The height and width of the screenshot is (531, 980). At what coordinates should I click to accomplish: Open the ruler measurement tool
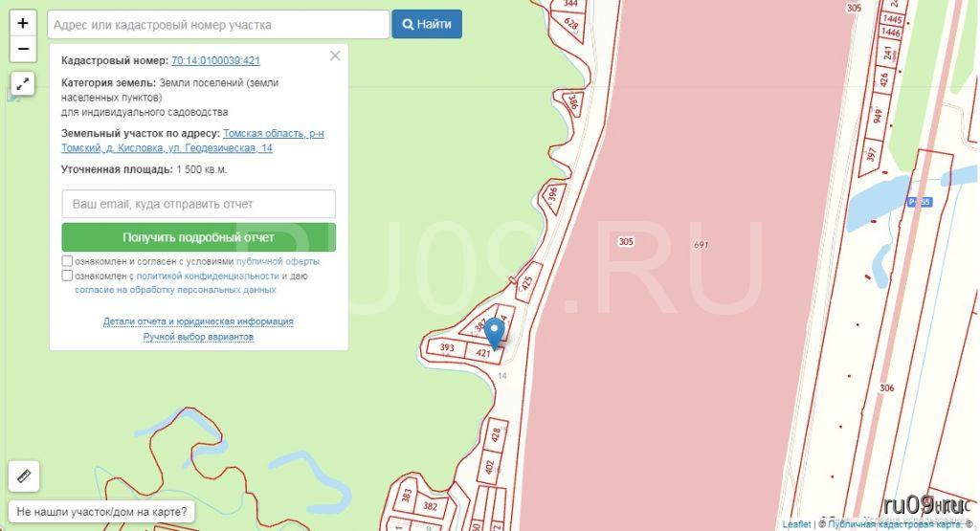pyautogui.click(x=24, y=476)
